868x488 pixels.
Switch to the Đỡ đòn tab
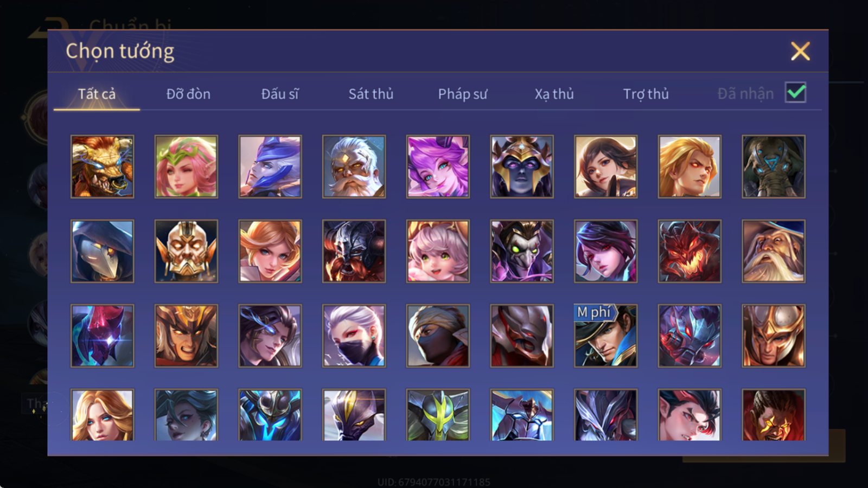(x=188, y=94)
